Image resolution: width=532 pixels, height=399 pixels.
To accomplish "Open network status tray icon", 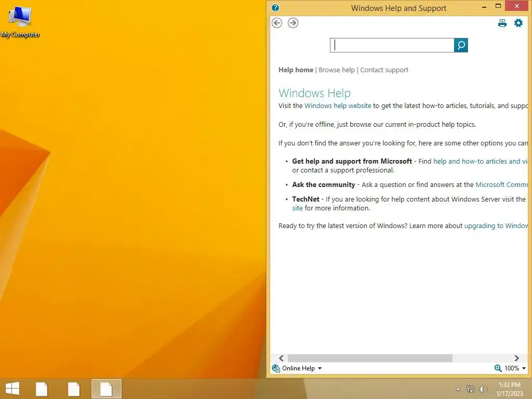I will pyautogui.click(x=471, y=389).
